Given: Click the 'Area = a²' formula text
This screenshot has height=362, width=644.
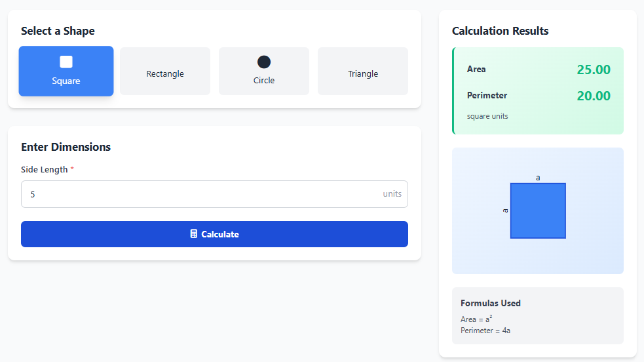Looking at the screenshot, I should click(x=476, y=319).
